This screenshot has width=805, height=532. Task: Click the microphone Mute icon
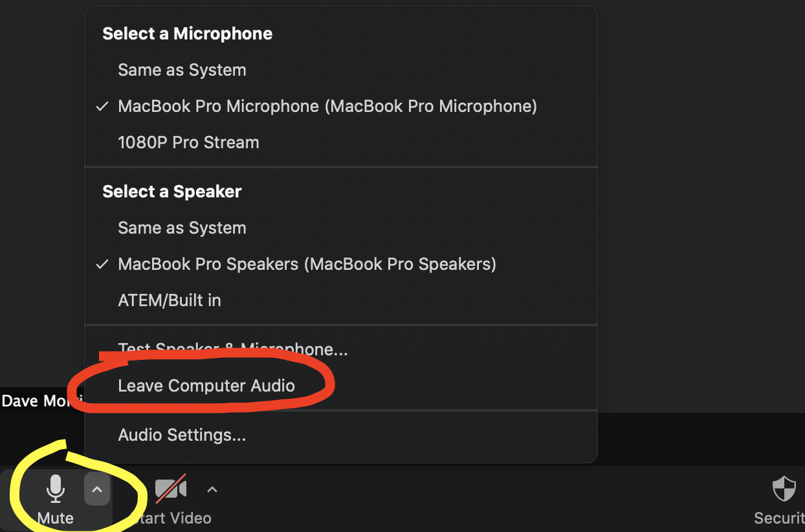tap(56, 489)
